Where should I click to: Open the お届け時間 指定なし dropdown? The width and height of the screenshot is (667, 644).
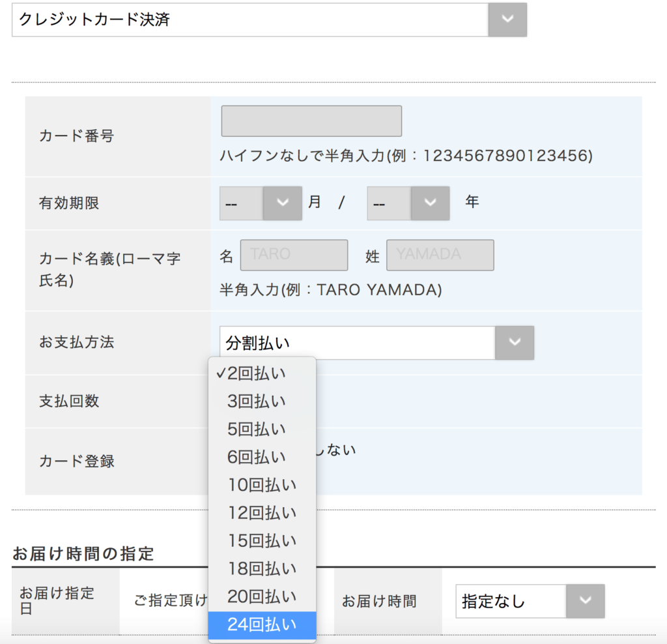coord(530,601)
